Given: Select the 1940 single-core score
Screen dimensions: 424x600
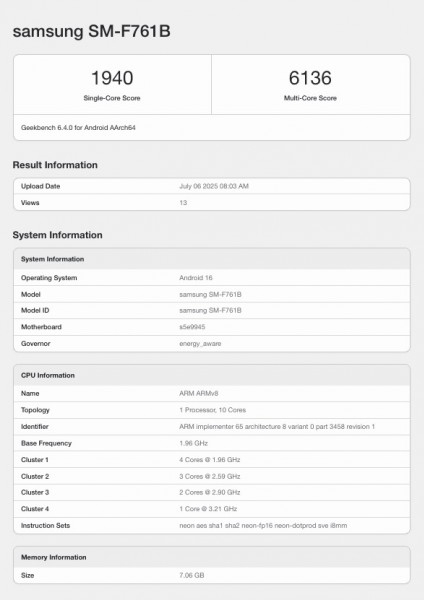Looking at the screenshot, I should (112, 78).
